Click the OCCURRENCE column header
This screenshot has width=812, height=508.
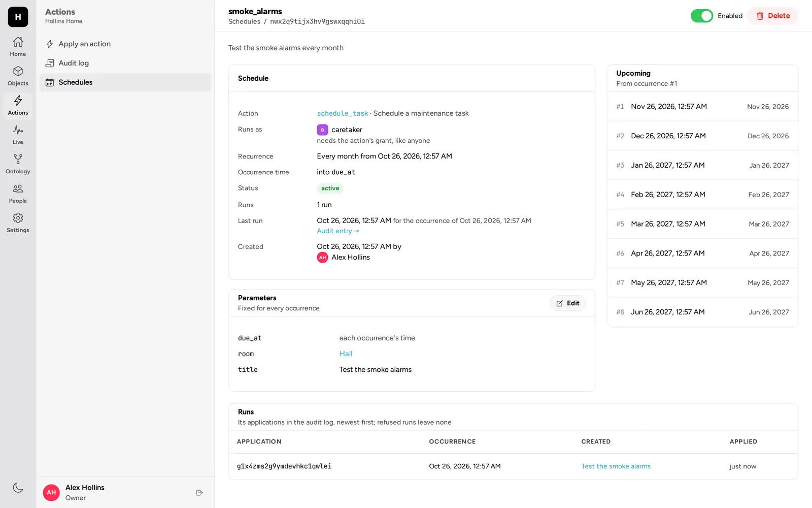452,442
